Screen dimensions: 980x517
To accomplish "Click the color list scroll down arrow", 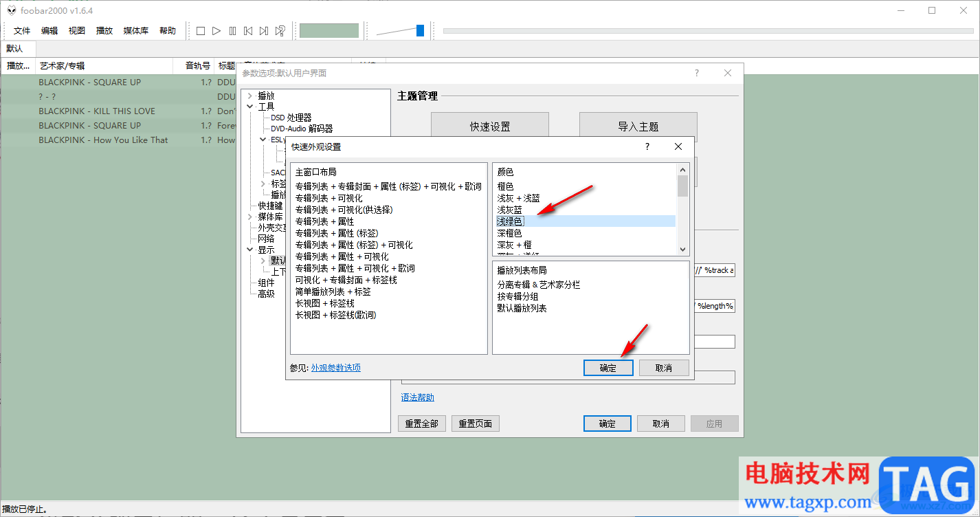I will pos(682,250).
